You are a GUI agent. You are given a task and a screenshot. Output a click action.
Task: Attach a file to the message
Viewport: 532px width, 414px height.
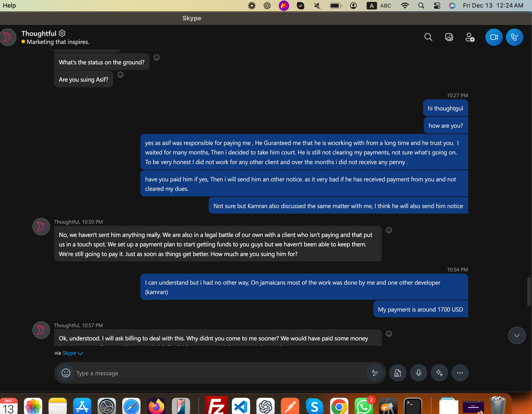tap(398, 373)
